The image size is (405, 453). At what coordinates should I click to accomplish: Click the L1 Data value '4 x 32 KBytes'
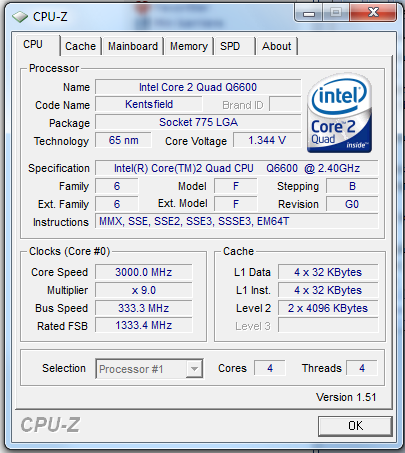pyautogui.click(x=328, y=272)
